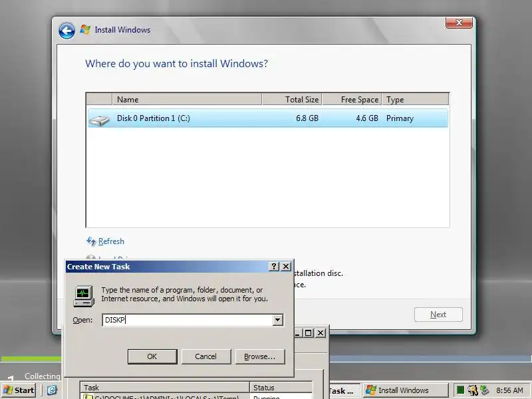The width and height of the screenshot is (532, 399).
Task: Switch to Install Windows taskbar button
Action: coord(406,390)
